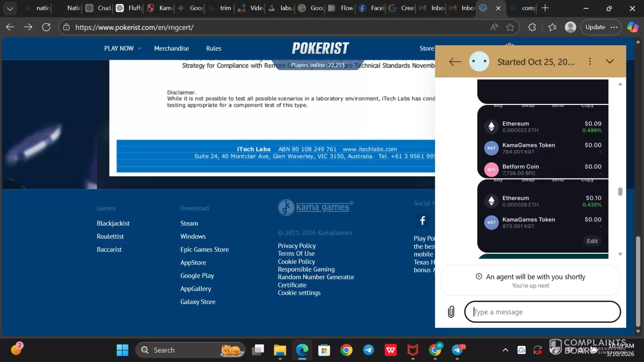644x362 pixels.
Task: Open the Responsible Gaming link
Action: (306, 269)
